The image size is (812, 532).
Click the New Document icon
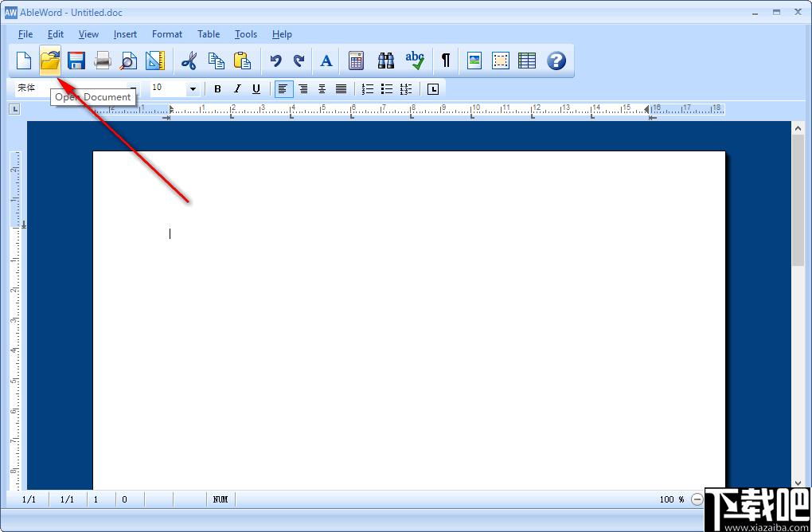click(24, 61)
